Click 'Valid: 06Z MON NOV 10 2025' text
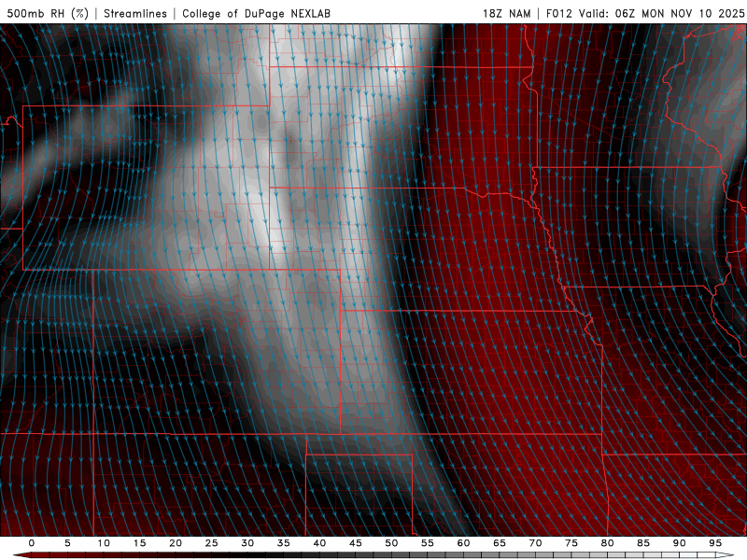The width and height of the screenshot is (747, 560). coord(661,13)
